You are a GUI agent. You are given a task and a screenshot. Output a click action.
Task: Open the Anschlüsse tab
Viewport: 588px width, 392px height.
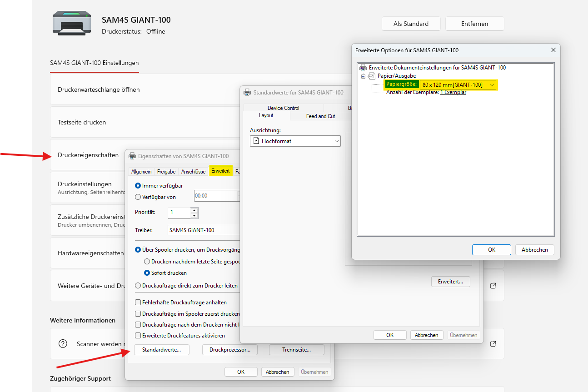tap(193, 171)
